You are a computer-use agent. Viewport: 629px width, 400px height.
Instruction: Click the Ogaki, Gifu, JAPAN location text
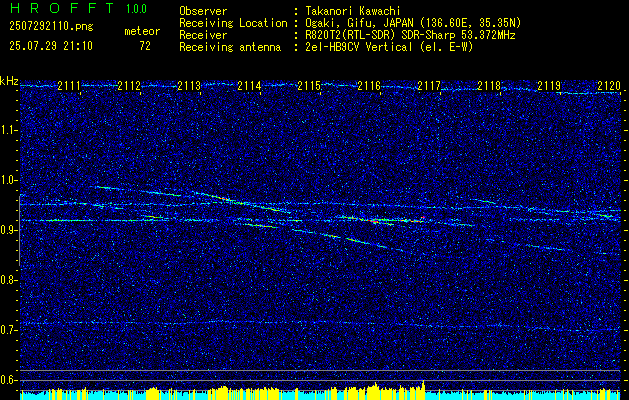point(413,23)
